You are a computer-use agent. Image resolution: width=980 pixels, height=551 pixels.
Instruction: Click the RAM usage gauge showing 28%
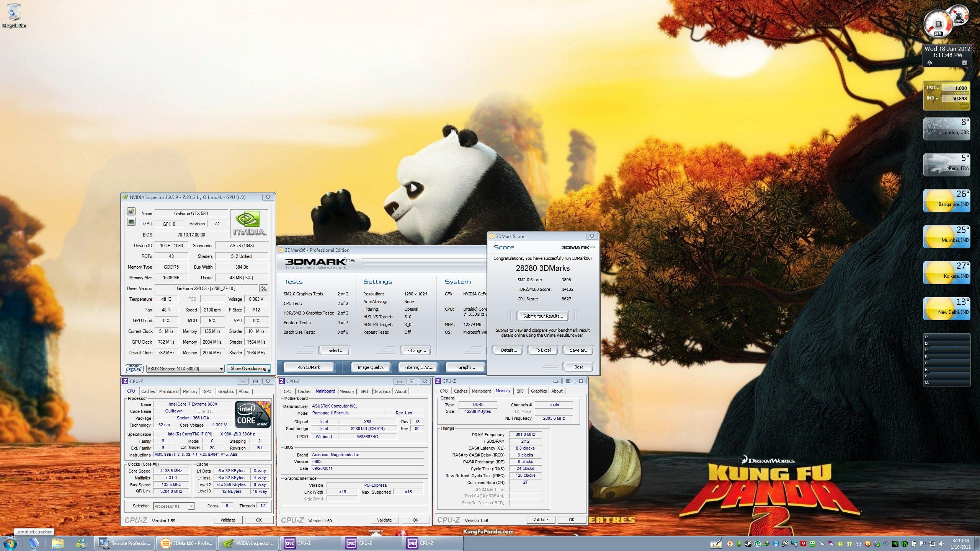[x=959, y=15]
